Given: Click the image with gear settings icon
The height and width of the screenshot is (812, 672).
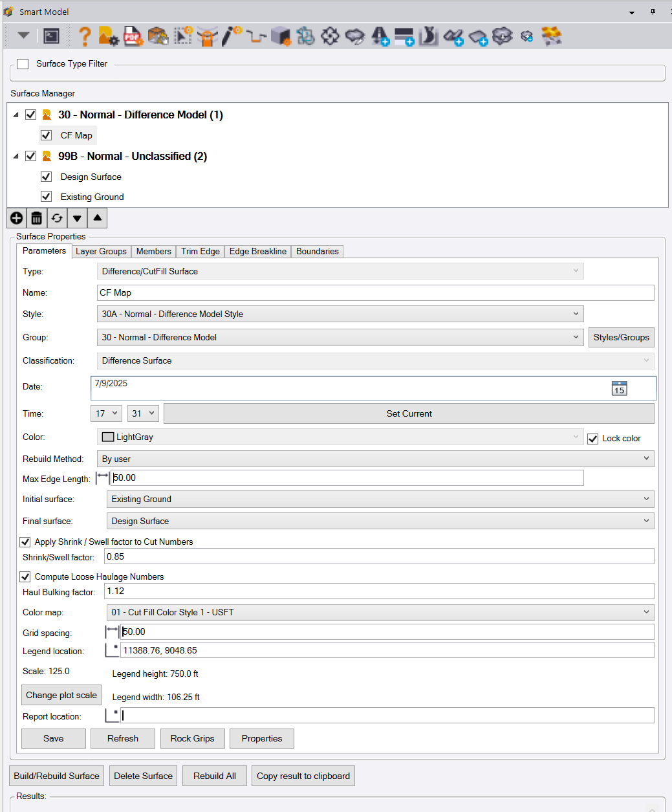Looking at the screenshot, I should click(108, 36).
